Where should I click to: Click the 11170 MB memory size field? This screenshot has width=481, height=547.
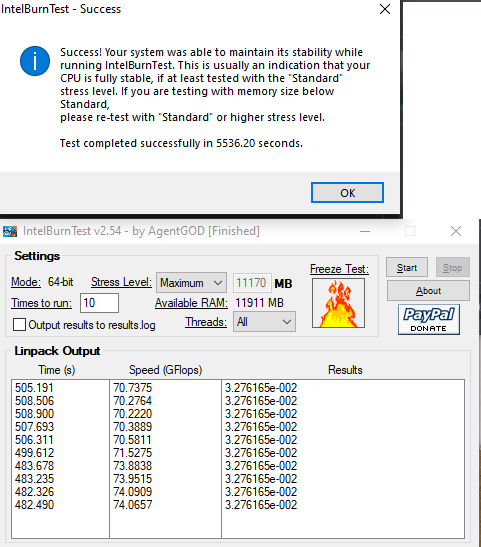click(252, 283)
